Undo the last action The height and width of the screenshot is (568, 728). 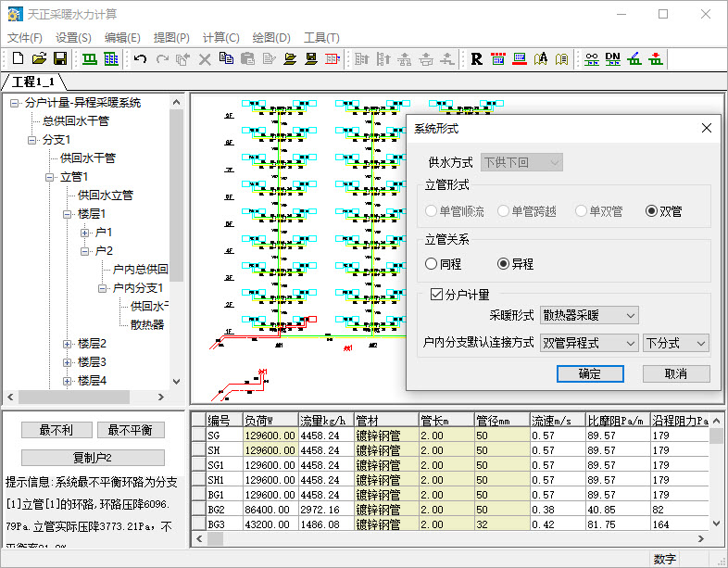click(x=140, y=58)
